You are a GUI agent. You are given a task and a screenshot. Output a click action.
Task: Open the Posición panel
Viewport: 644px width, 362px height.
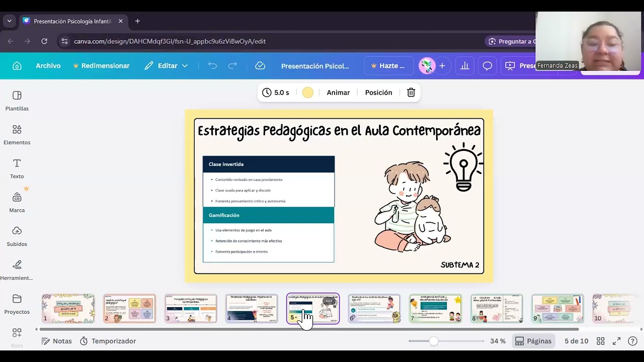378,93
